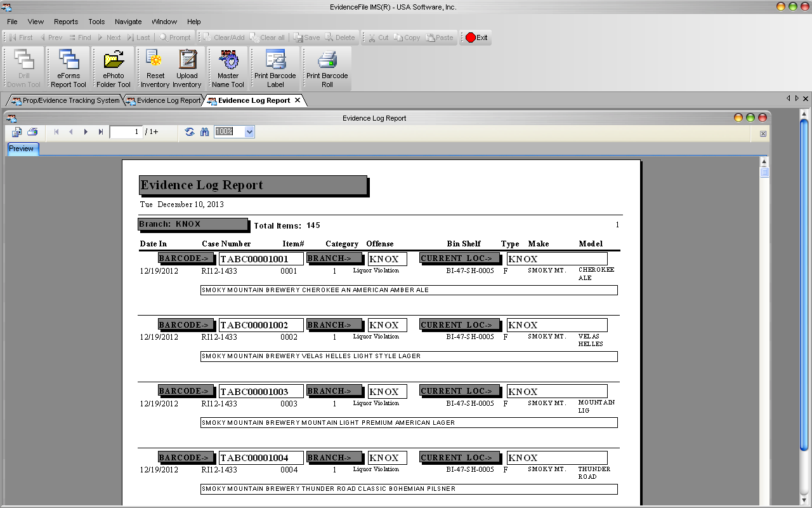Expand the 100% zoom dropdown
The height and width of the screenshot is (508, 812).
point(249,132)
